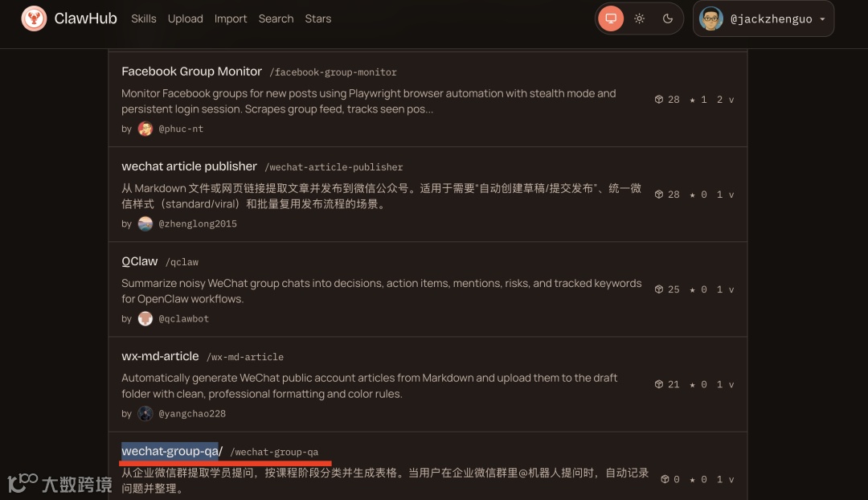Open the wx-md-article skill title

[160, 356]
